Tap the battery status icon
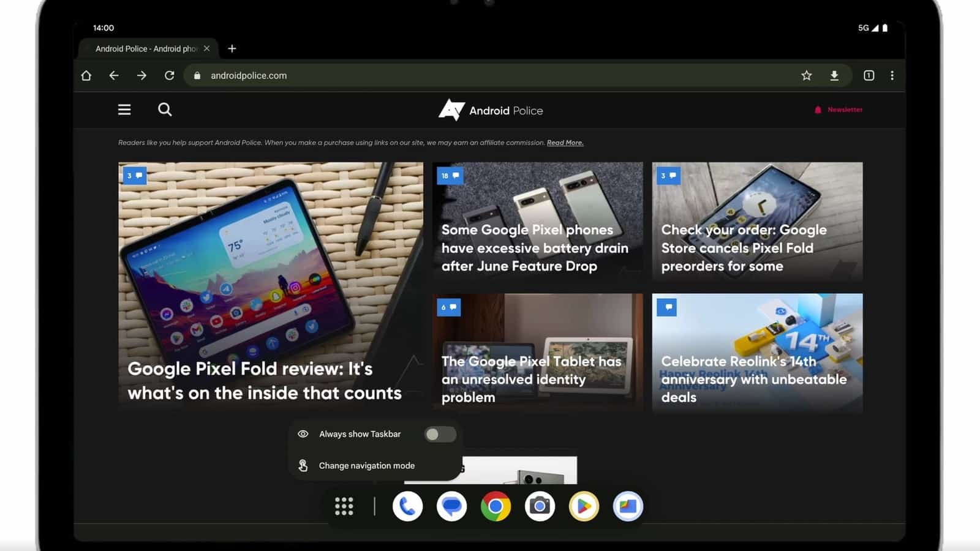The image size is (980, 551). (x=885, y=28)
